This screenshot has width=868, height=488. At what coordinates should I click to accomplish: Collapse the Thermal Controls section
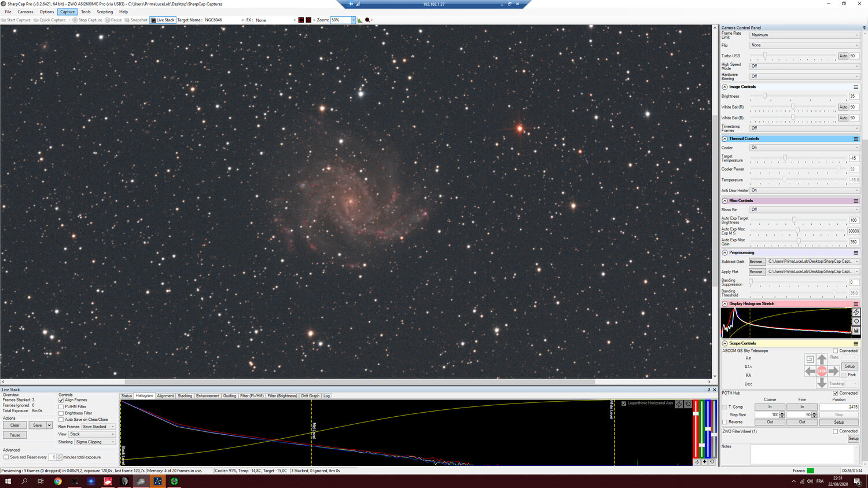724,139
